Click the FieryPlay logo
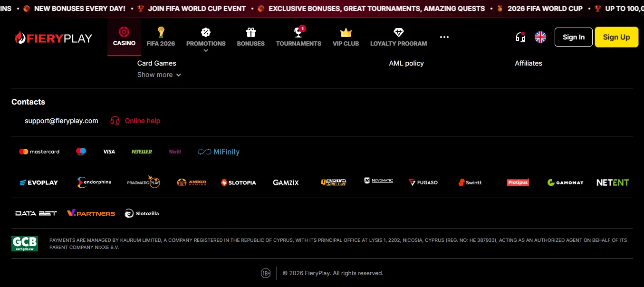644x287 pixels. 53,38
